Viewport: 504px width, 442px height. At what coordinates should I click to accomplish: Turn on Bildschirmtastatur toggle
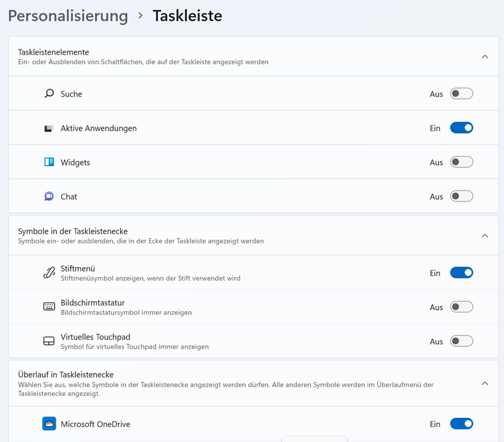coord(461,307)
